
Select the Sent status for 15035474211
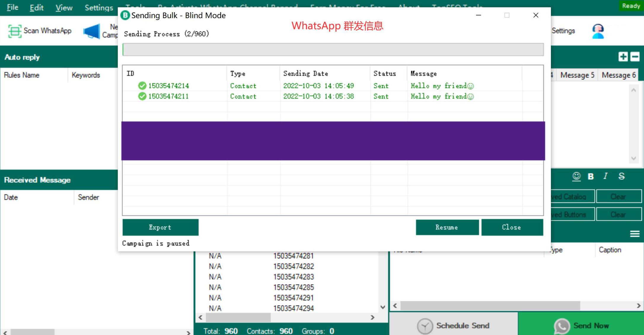pos(381,96)
